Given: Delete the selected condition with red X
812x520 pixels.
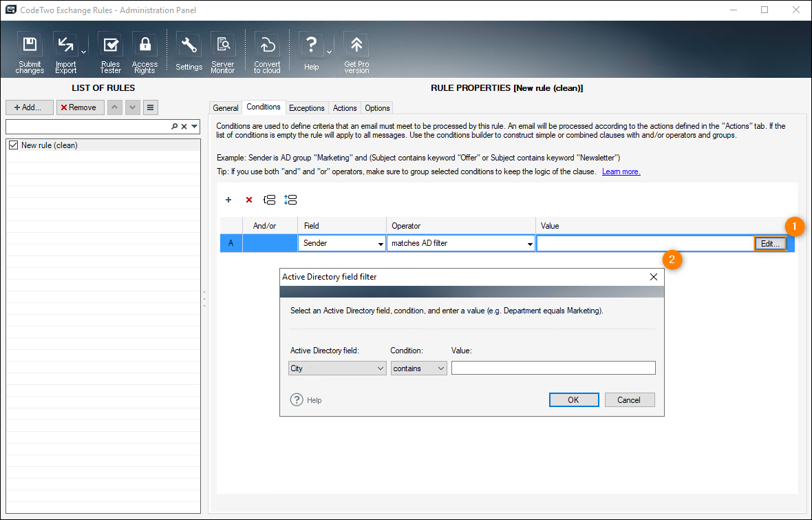Looking at the screenshot, I should click(x=249, y=200).
